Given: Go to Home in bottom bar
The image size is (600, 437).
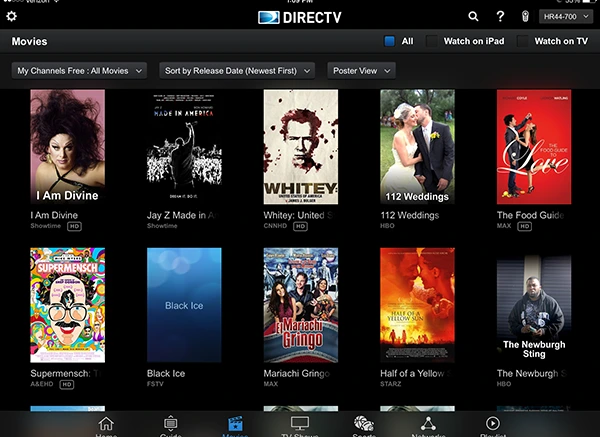Looking at the screenshot, I should tap(106, 425).
